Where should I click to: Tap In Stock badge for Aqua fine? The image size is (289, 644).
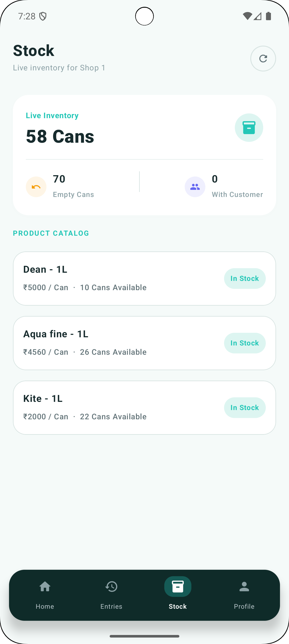pyautogui.click(x=245, y=343)
